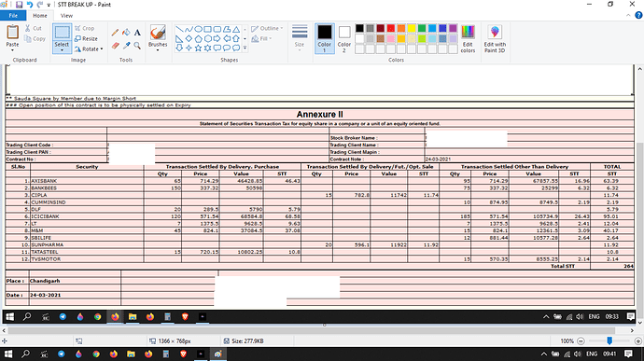Switch to the View tab
Image resolution: width=644 pixels, height=361 pixels.
[66, 16]
